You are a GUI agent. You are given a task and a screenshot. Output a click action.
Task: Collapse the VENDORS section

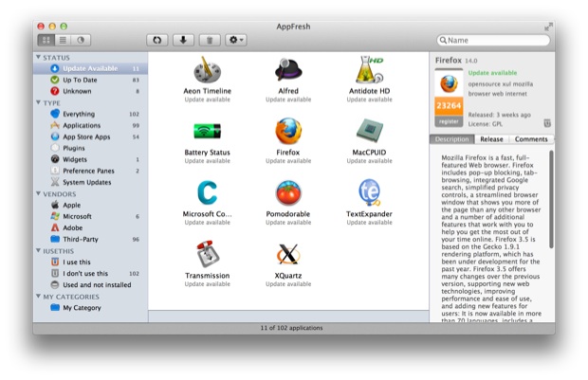click(38, 193)
